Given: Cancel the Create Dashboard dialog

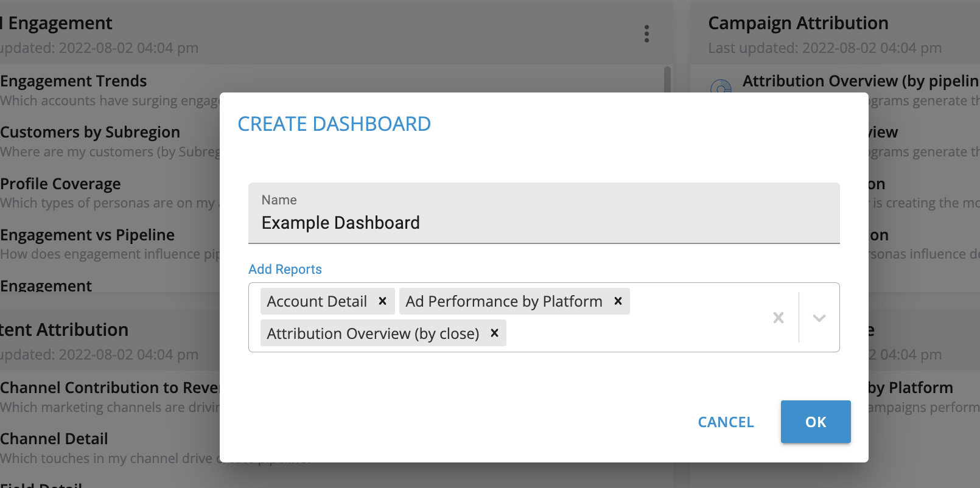Looking at the screenshot, I should pyautogui.click(x=726, y=422).
